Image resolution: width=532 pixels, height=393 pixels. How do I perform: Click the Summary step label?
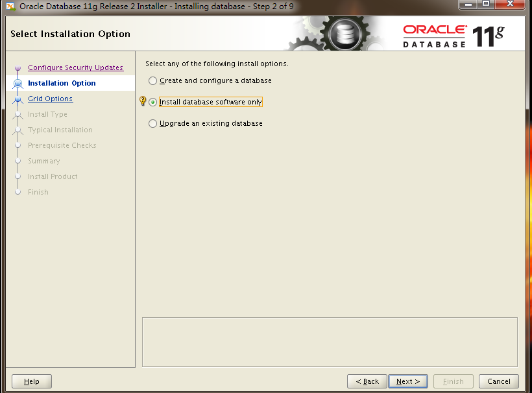point(43,161)
